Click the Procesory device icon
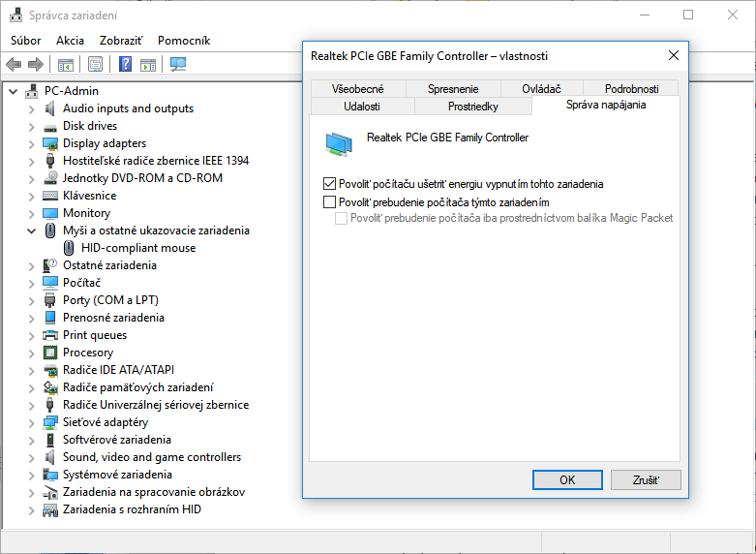Screen dimensions: 756x554 51,353
